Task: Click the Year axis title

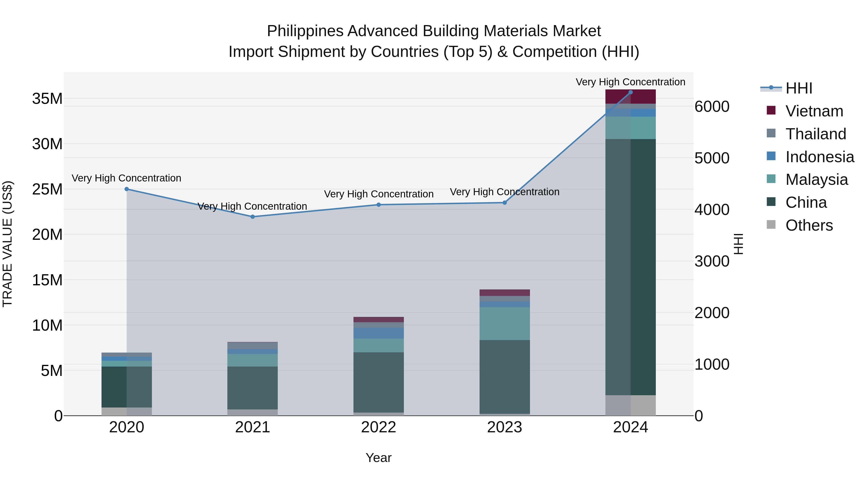Action: (378, 458)
